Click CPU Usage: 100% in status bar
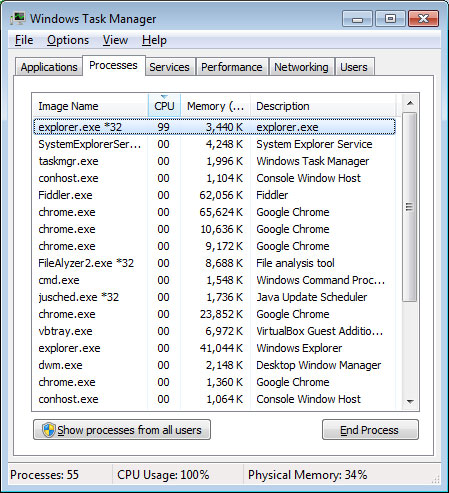 pos(163,475)
